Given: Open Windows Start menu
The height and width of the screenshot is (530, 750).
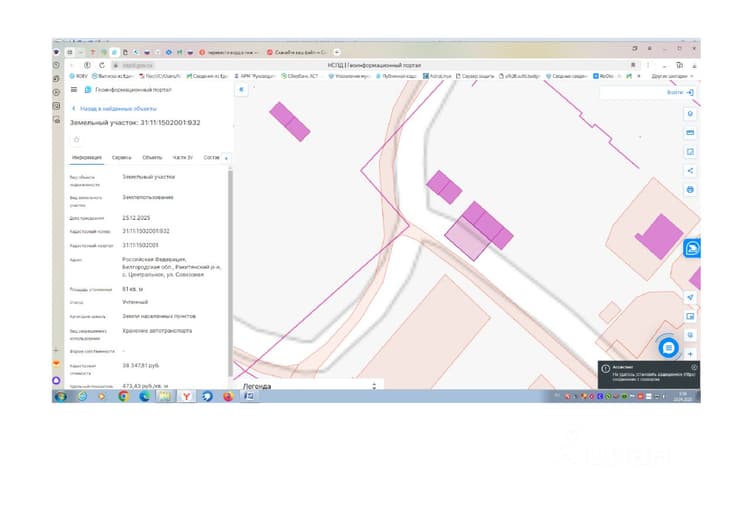Looking at the screenshot, I should tap(61, 397).
